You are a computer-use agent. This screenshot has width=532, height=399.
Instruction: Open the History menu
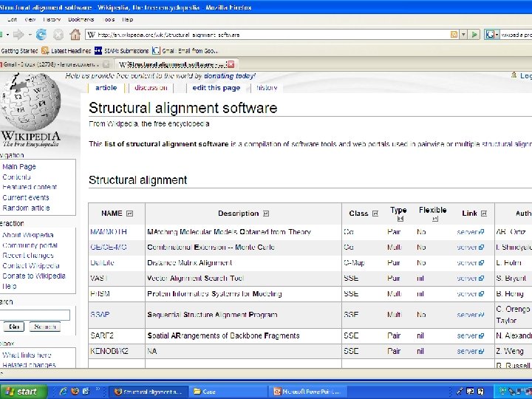52,20
